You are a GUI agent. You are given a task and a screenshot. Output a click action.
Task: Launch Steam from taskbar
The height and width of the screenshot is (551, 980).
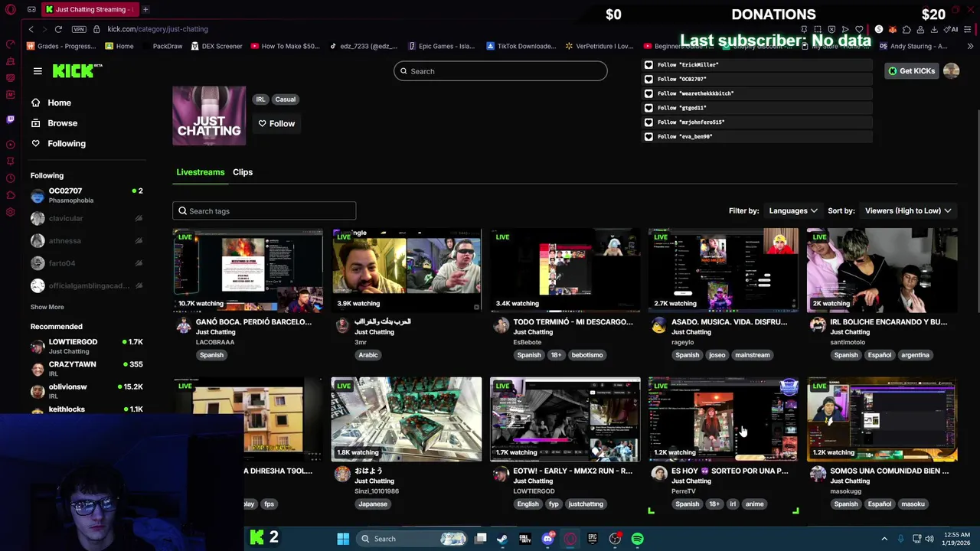click(502, 539)
